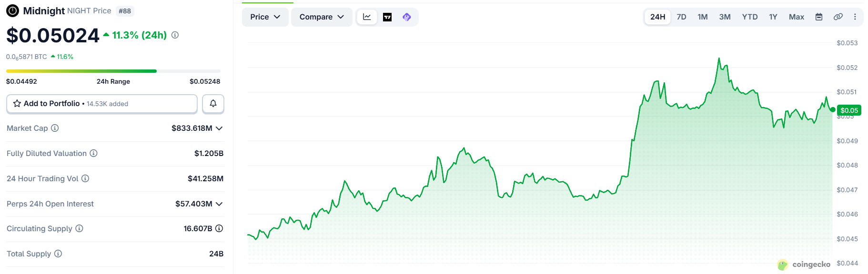Click Add to Portfolio button
The width and height of the screenshot is (868, 274).
[x=102, y=104]
